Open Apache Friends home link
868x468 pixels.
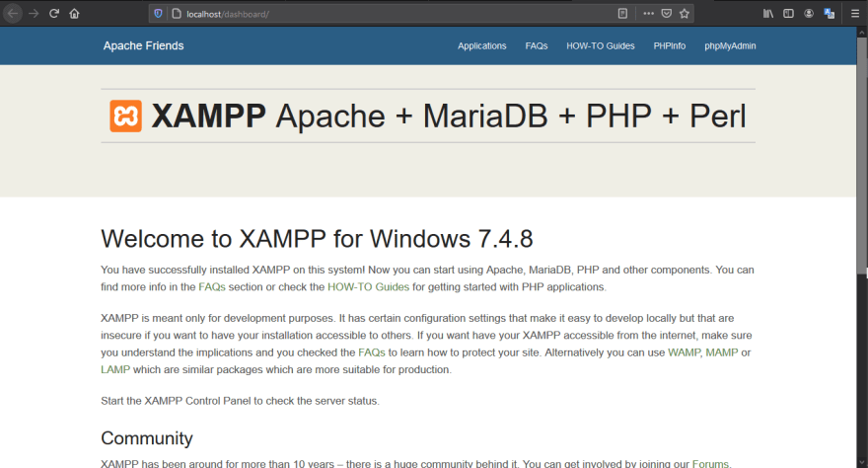pos(143,46)
